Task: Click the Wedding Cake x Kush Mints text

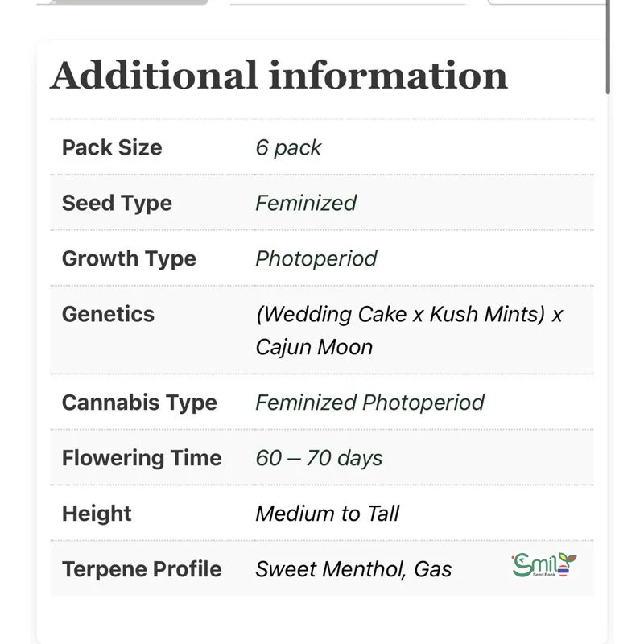Action: tap(401, 314)
